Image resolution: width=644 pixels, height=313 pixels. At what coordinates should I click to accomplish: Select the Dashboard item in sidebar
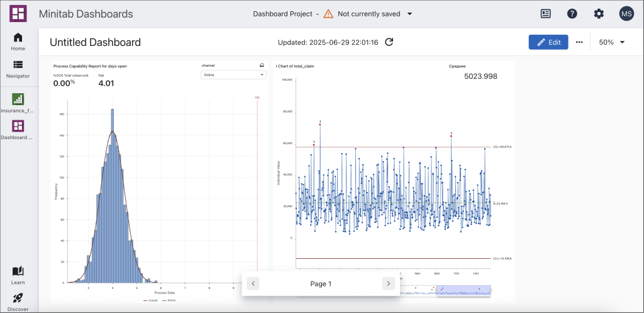pyautogui.click(x=18, y=130)
